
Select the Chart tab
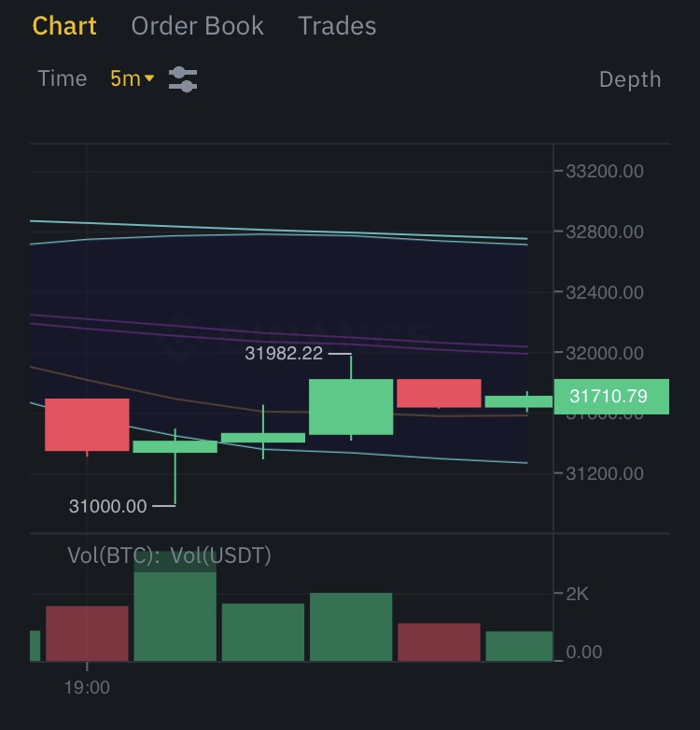pyautogui.click(x=64, y=26)
